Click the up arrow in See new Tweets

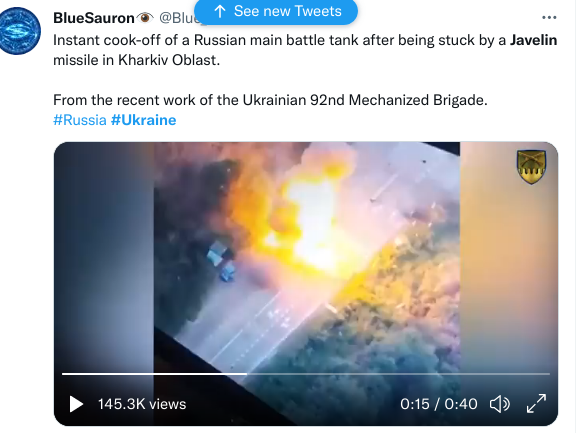(220, 11)
